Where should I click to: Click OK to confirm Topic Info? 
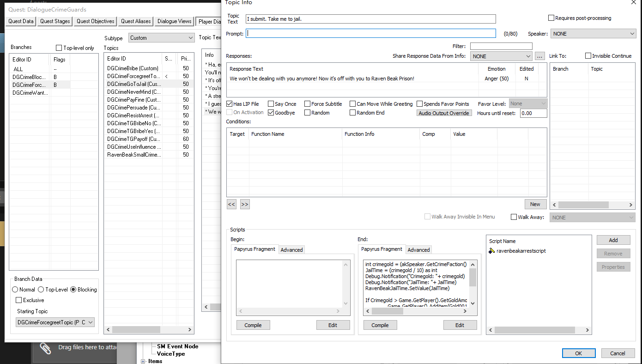(x=579, y=353)
